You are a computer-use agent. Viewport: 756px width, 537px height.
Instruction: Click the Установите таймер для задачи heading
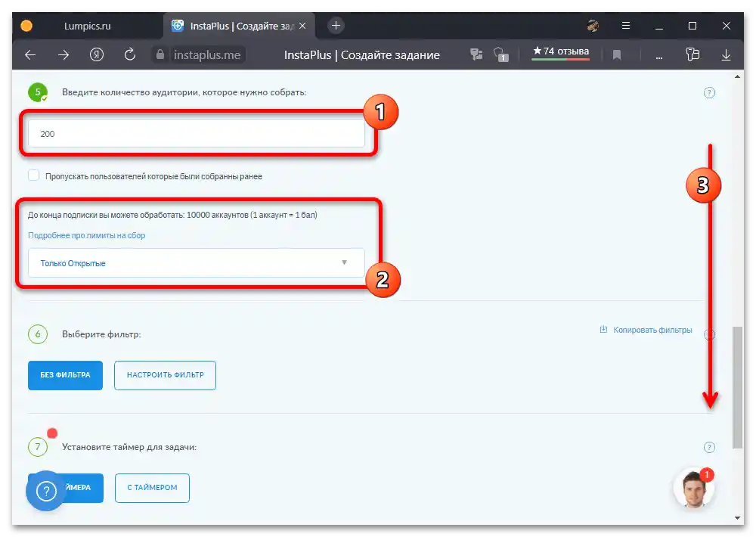tap(129, 447)
